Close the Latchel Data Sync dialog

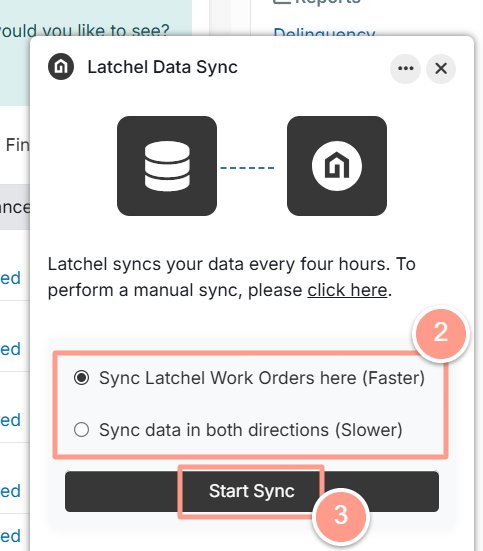point(441,69)
